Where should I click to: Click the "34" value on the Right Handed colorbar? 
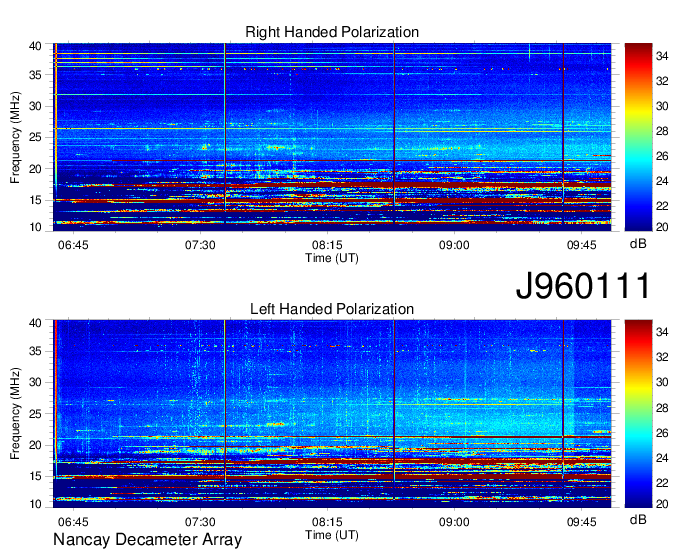[662, 56]
